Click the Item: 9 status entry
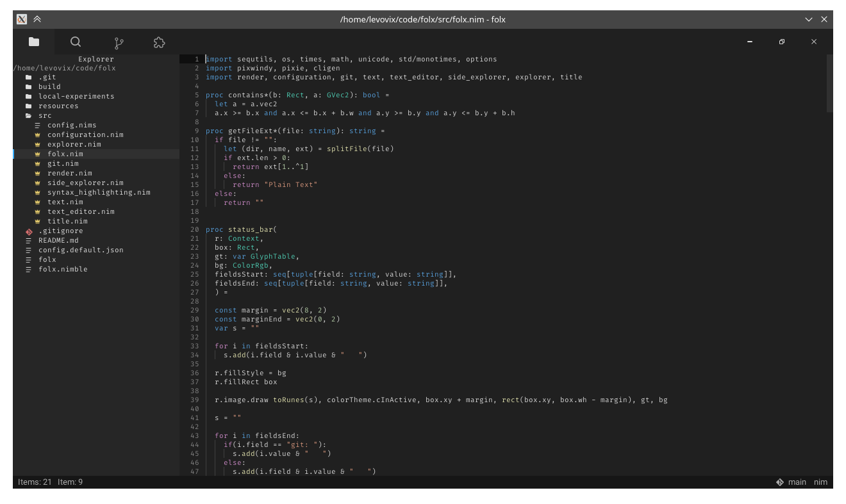This screenshot has width=846, height=504. click(x=70, y=482)
